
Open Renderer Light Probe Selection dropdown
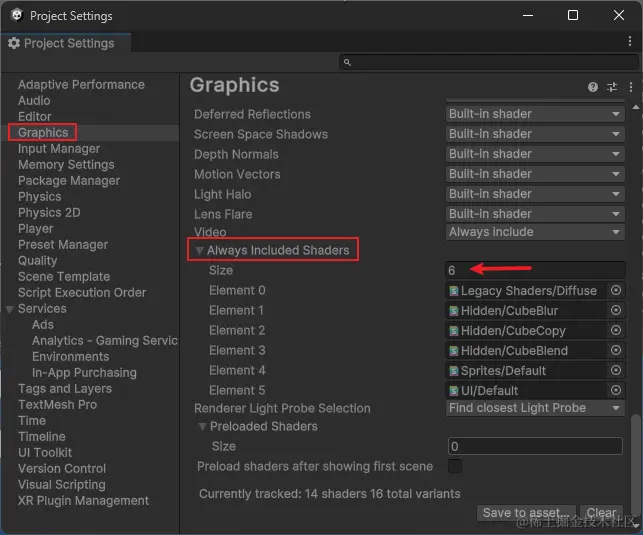[535, 408]
